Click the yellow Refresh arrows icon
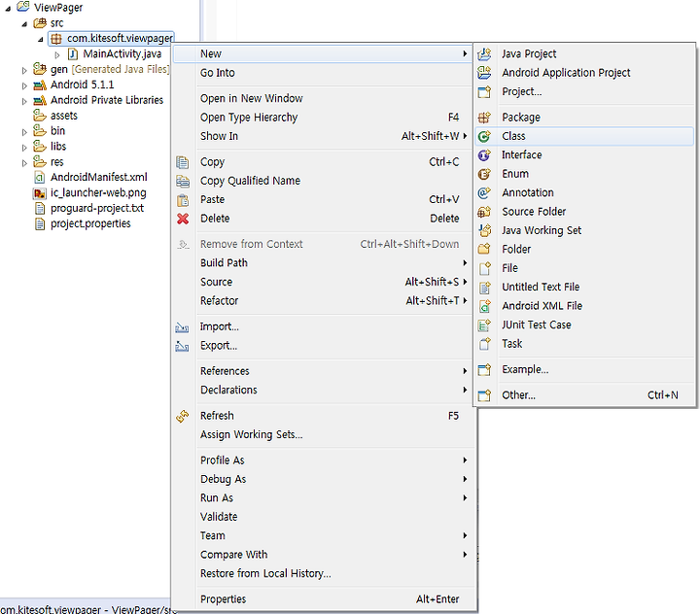Image resolution: width=700 pixels, height=614 pixels. tap(182, 416)
